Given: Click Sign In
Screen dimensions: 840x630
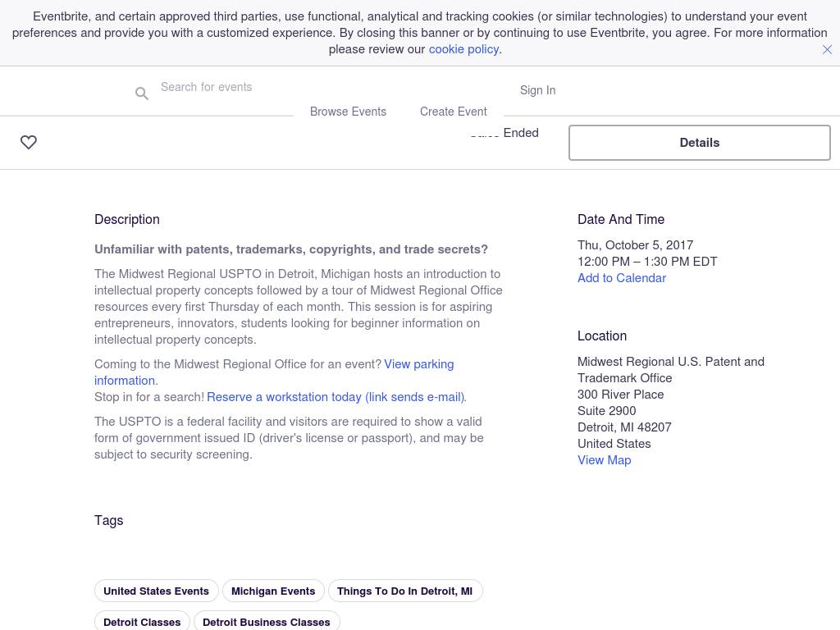Looking at the screenshot, I should point(537,90).
